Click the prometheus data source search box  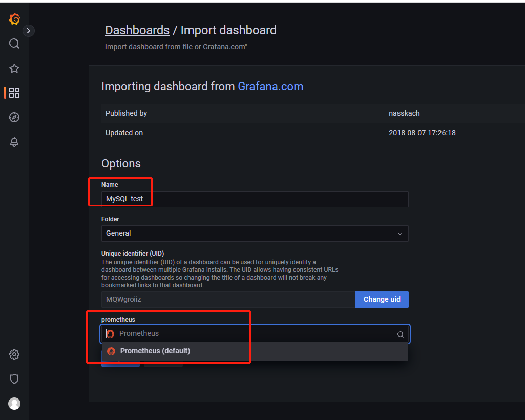255,334
